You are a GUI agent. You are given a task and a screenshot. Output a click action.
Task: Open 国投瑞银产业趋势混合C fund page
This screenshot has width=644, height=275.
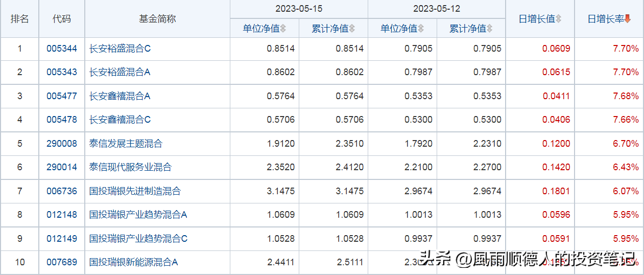pyautogui.click(x=138, y=239)
